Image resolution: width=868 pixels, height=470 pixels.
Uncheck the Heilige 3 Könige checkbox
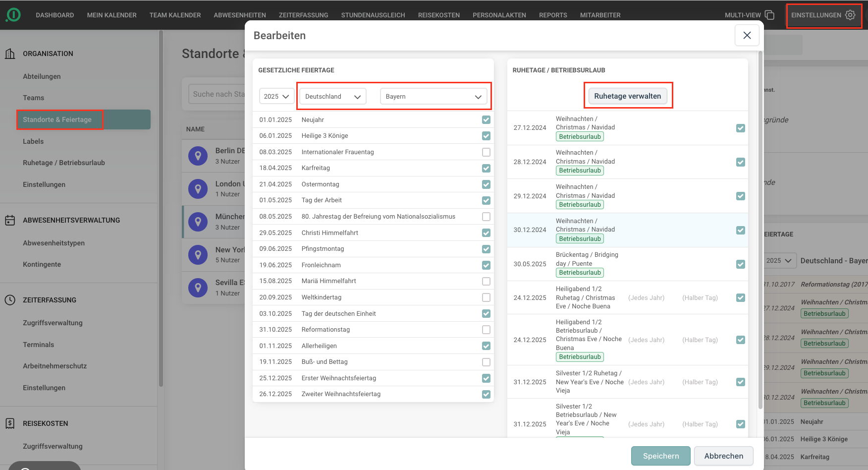486,136
